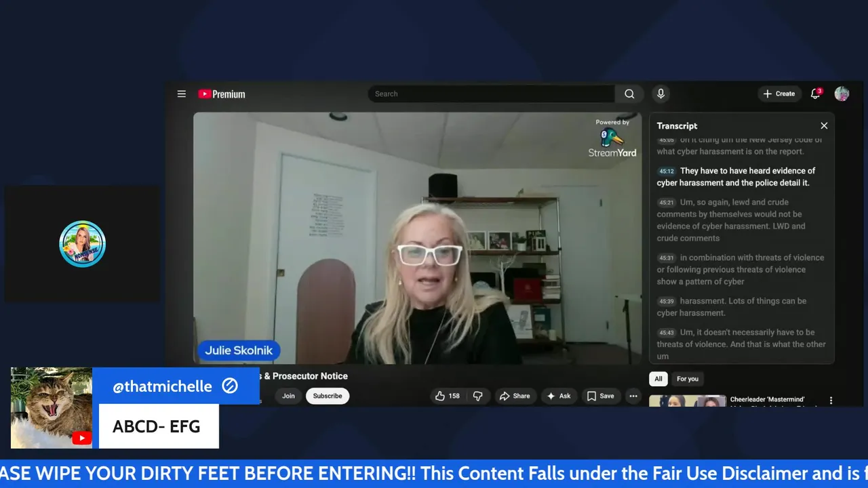Open the Share button
Viewport: 868px width, 488px height.
click(x=515, y=396)
